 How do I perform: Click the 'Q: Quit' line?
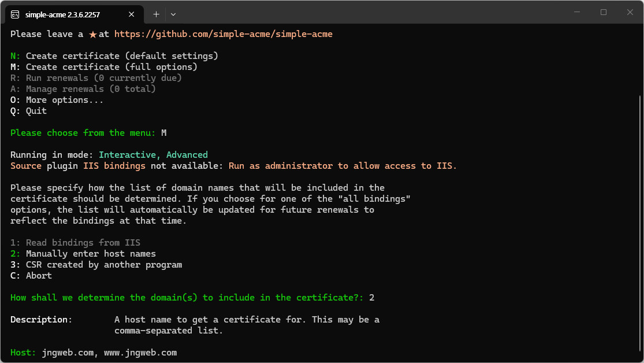(28, 111)
